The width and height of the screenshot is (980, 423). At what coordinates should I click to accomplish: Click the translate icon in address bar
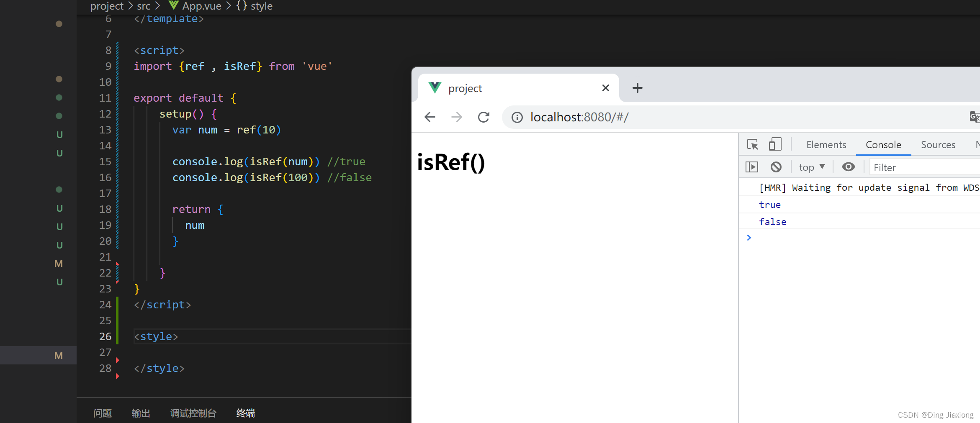coord(974,117)
